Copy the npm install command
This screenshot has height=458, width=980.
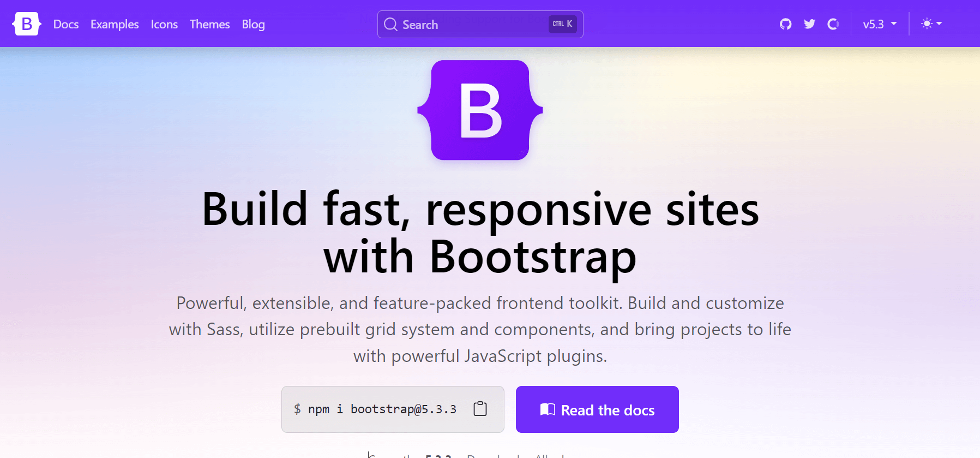(480, 409)
